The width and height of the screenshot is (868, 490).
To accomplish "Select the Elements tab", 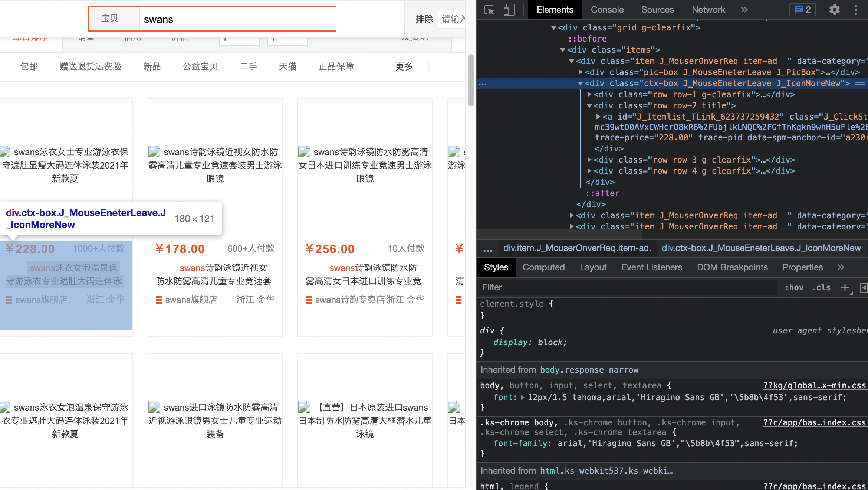I will [555, 10].
